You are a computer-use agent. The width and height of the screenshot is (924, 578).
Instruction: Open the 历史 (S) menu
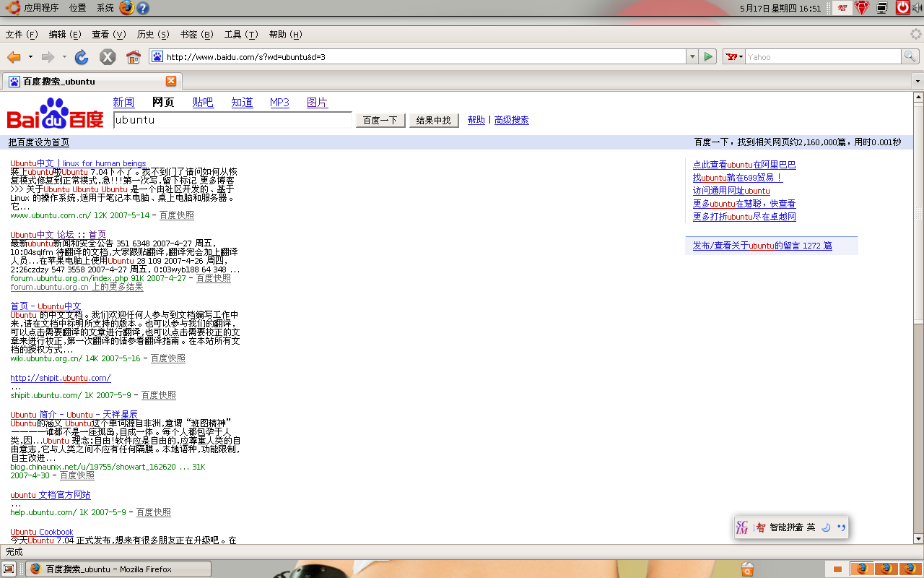click(153, 35)
